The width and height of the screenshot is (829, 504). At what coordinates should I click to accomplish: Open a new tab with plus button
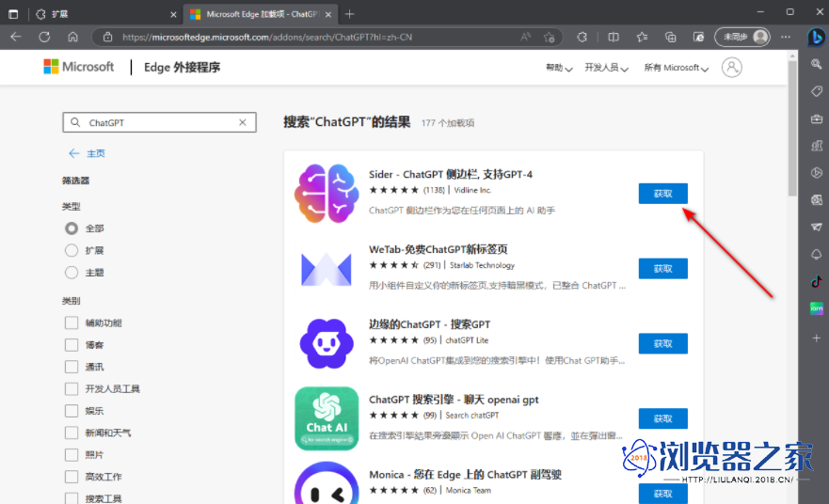[x=349, y=14]
